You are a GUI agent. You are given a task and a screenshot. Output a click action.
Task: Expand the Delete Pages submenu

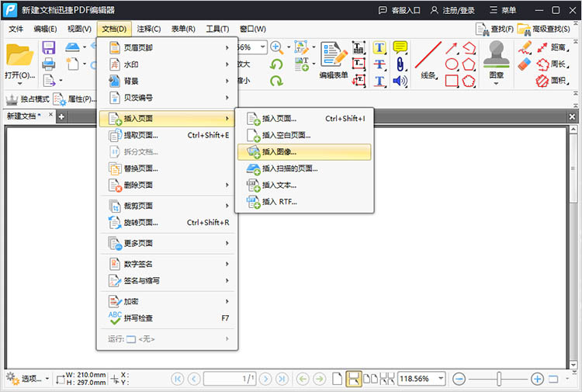pos(167,185)
